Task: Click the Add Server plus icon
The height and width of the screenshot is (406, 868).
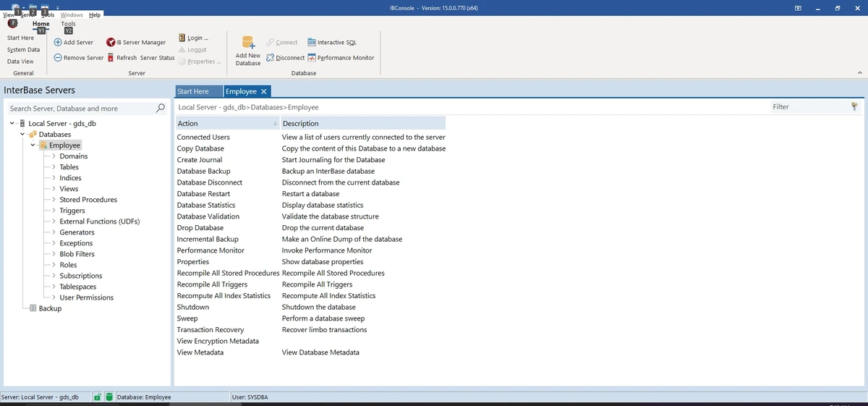Action: [x=58, y=42]
